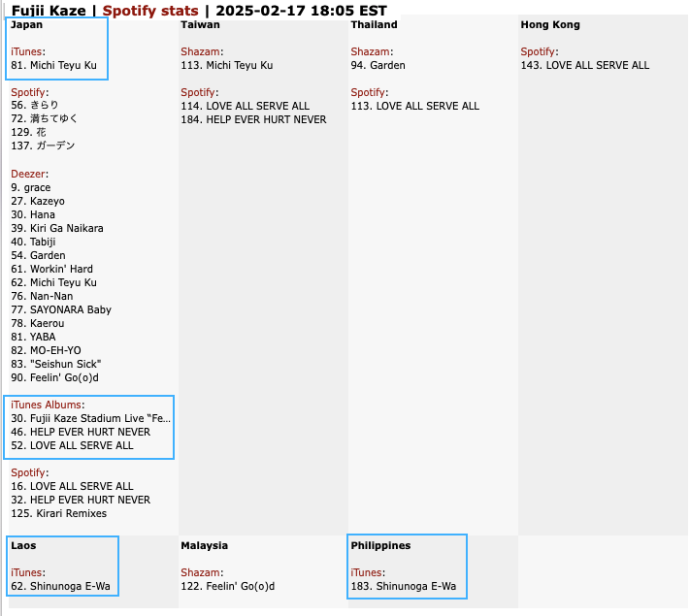
Task: Click the "Thailand" country heading
Action: tap(374, 24)
